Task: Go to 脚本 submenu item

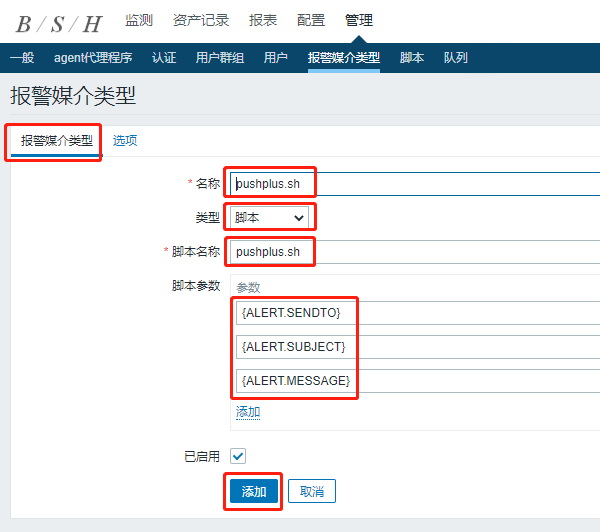Action: pos(412,58)
